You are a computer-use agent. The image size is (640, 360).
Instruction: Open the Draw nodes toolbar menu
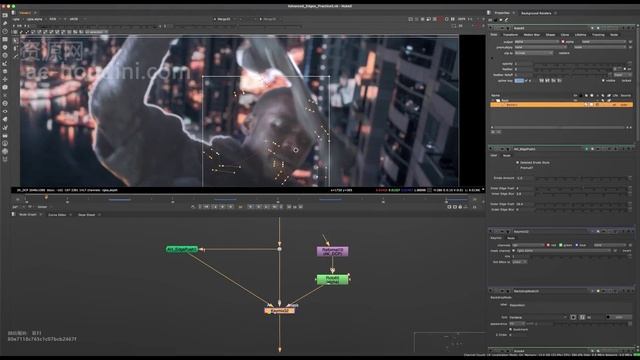5,23
